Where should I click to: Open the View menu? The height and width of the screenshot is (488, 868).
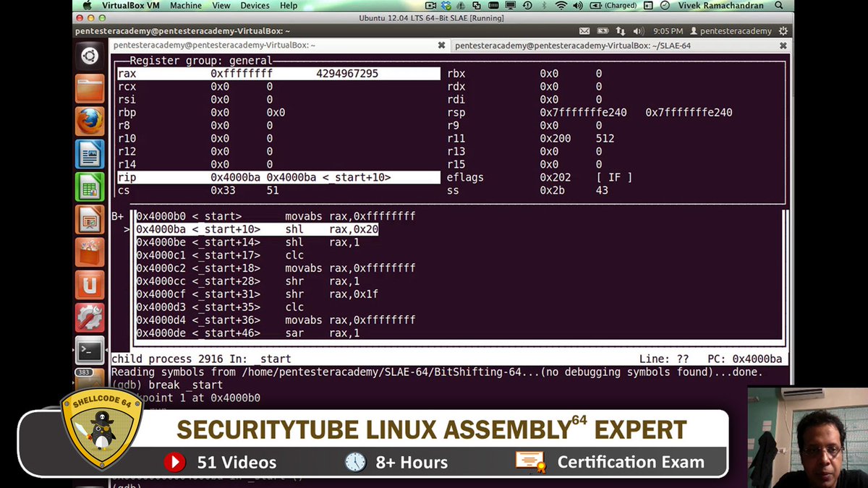[x=221, y=6]
